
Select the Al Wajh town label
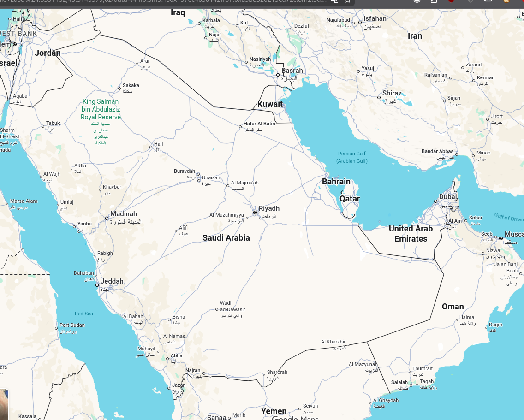[x=52, y=174]
